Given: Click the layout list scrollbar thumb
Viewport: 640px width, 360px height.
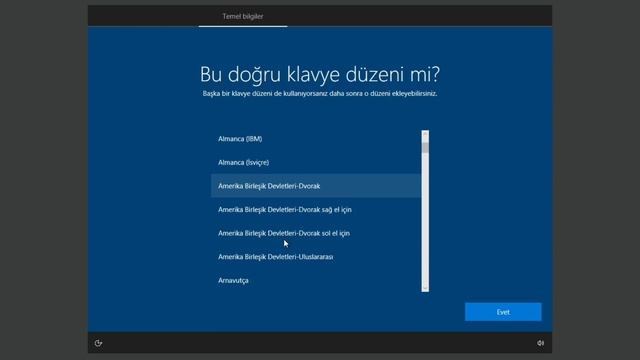Looking at the screenshot, I should 425,147.
